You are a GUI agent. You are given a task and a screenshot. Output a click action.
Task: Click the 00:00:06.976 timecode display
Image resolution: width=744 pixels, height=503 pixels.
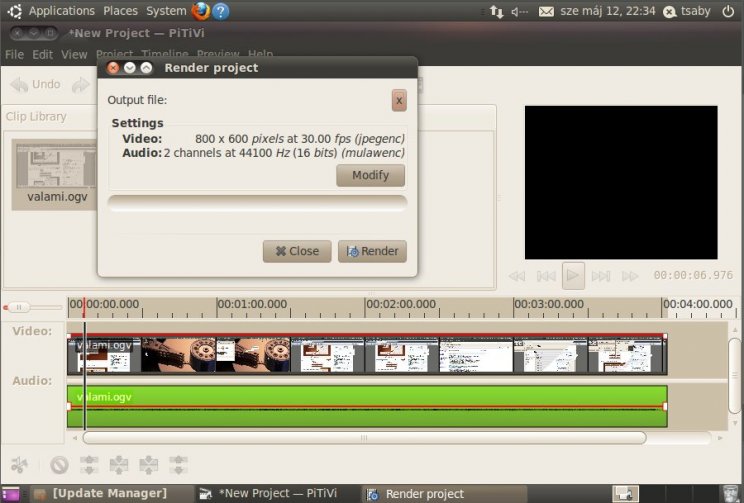pos(693,275)
